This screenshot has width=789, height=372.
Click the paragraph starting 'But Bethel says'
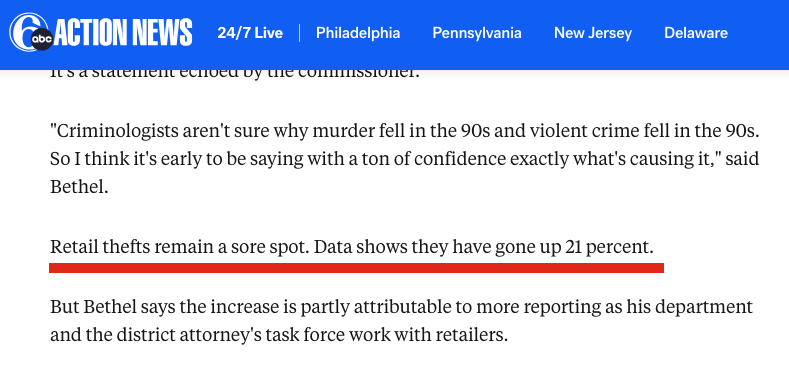coord(402,320)
